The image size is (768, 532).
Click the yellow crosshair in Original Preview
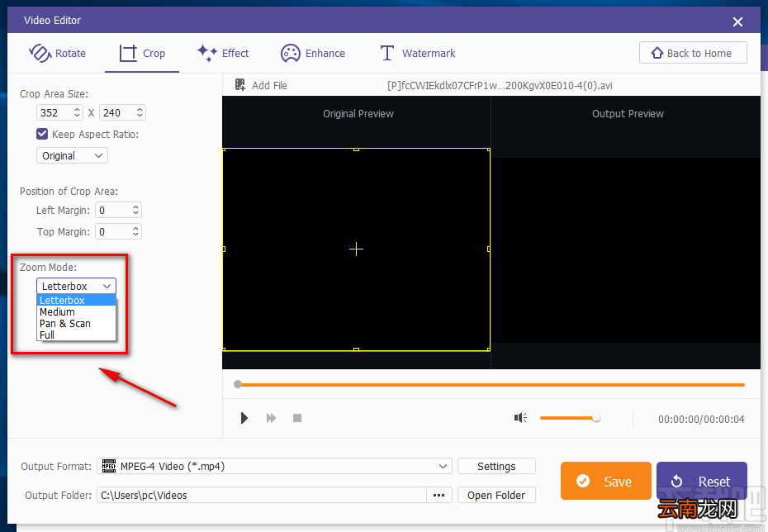[x=356, y=249]
